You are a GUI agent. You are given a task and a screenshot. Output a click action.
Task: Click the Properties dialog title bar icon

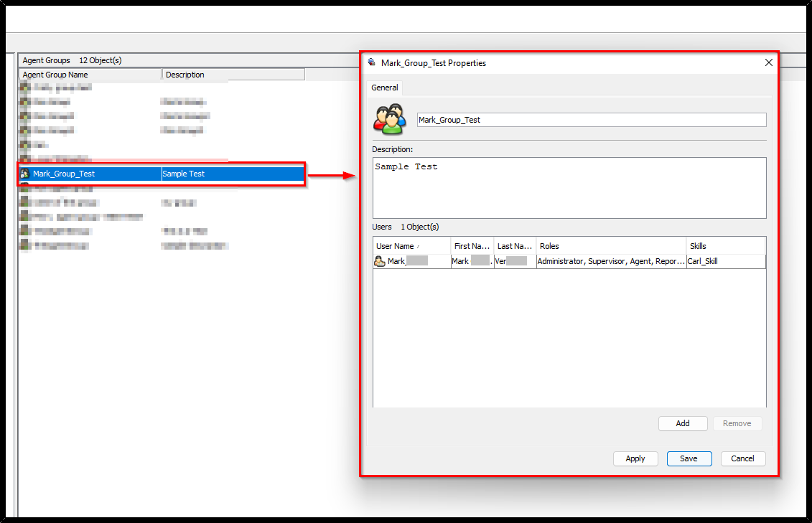(372, 62)
